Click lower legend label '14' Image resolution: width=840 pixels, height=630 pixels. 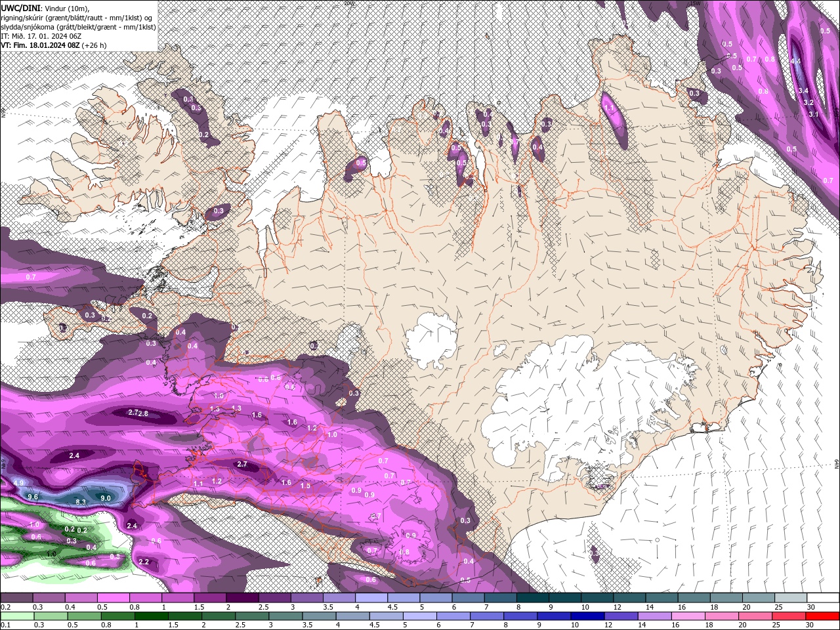pos(641,625)
